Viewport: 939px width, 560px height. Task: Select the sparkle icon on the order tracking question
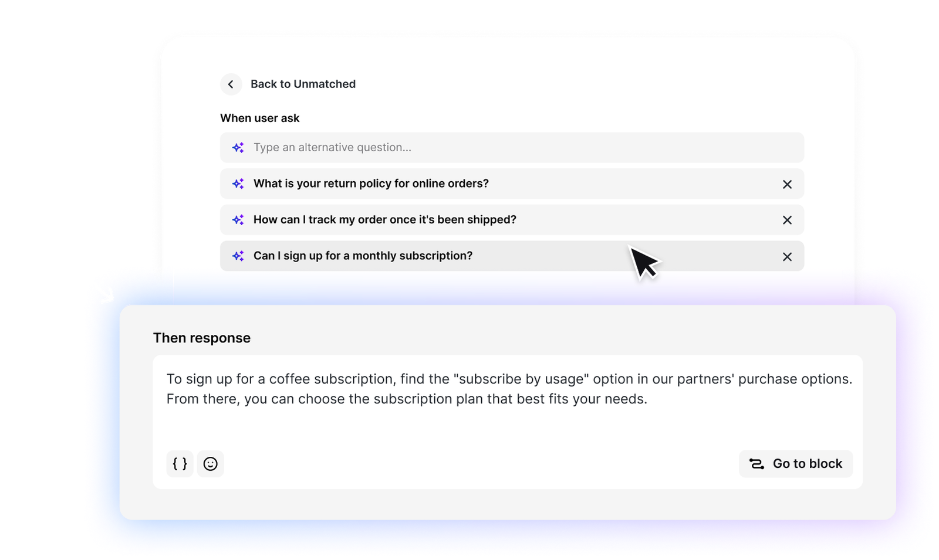point(238,219)
